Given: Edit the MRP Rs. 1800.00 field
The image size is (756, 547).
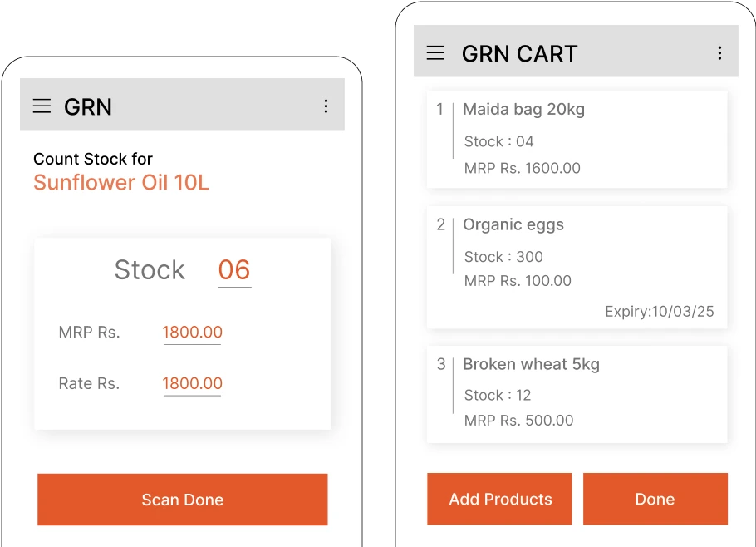Looking at the screenshot, I should tap(192, 332).
